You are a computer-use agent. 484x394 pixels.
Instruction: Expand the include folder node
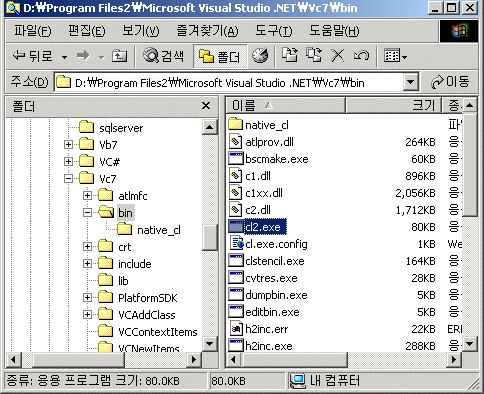click(x=87, y=263)
